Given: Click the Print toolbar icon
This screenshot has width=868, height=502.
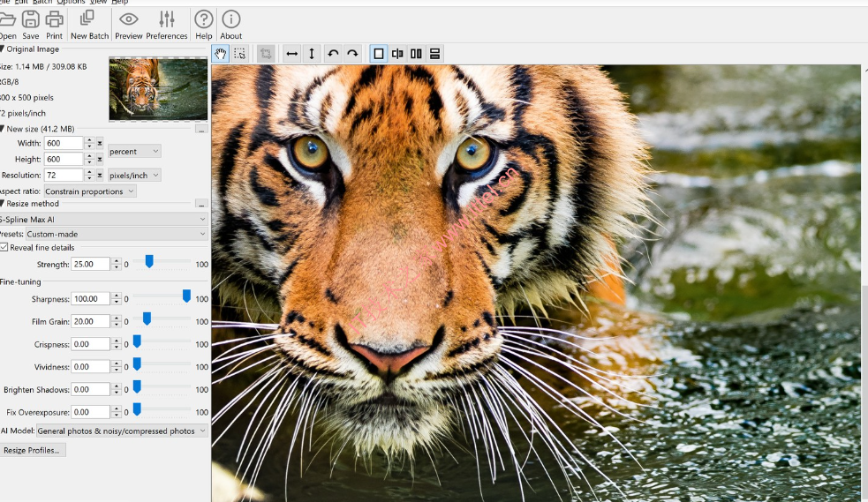Looking at the screenshot, I should click(x=54, y=20).
